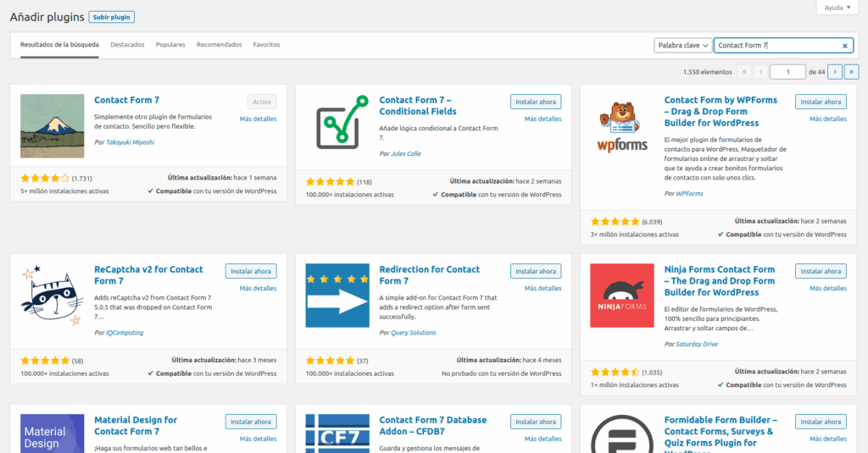Viewport: 868px width, 453px height.
Task: Click the Subir plugin button
Action: (111, 17)
